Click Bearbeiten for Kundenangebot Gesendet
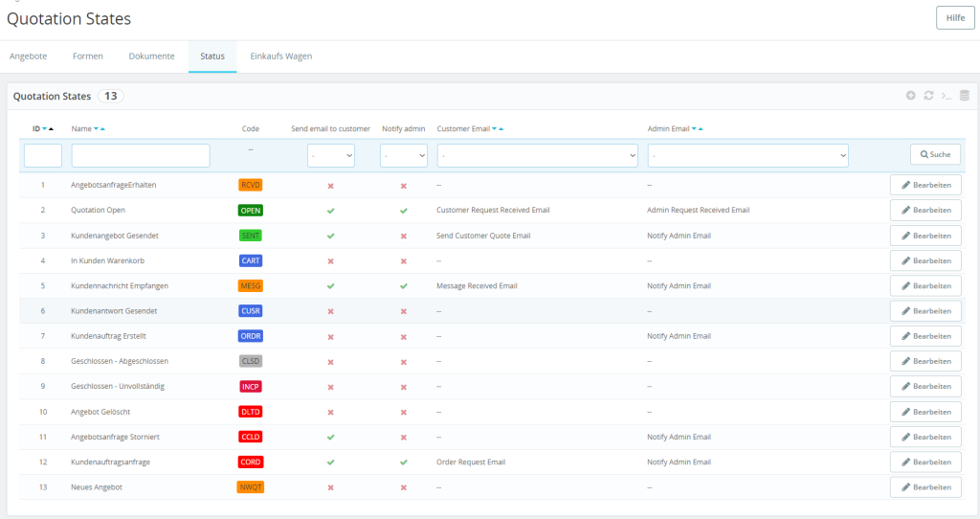 925,236
